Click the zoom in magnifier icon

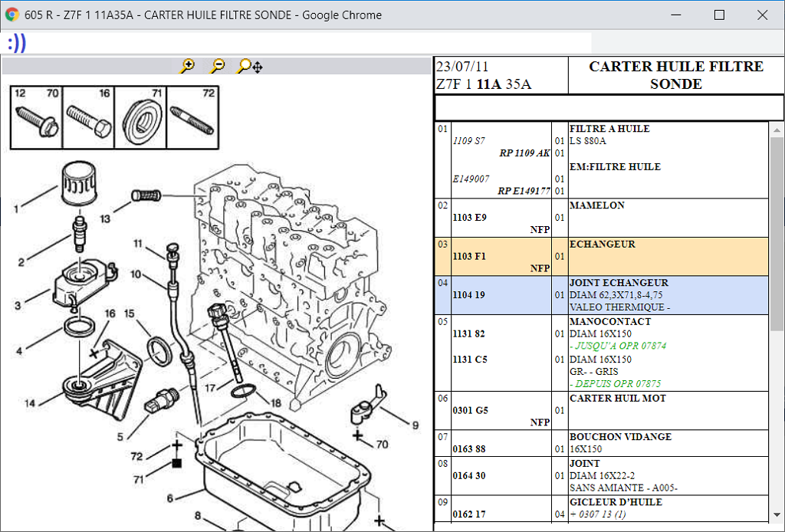coord(187,66)
